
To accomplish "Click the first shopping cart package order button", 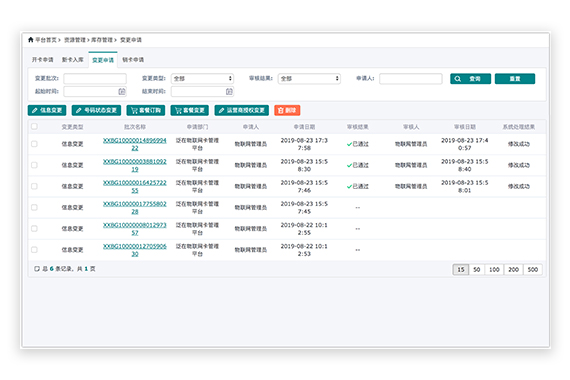I will coord(145,110).
